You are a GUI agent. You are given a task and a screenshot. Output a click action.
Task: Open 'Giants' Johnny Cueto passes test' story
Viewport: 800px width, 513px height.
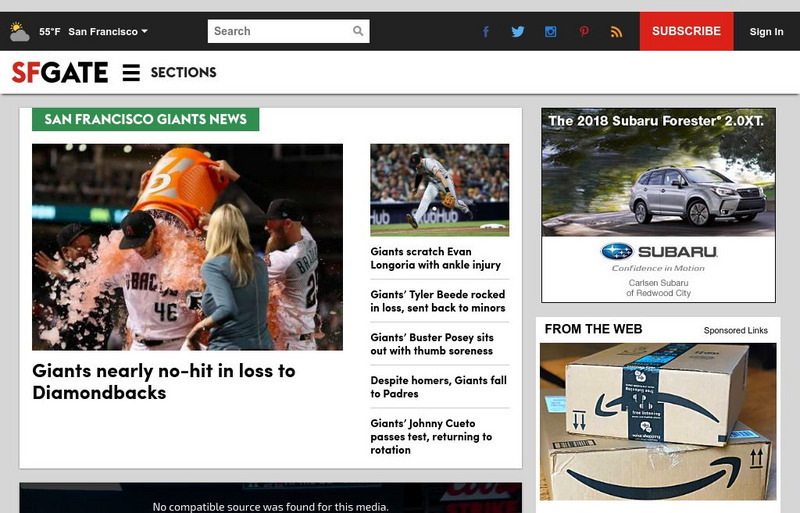click(431, 436)
